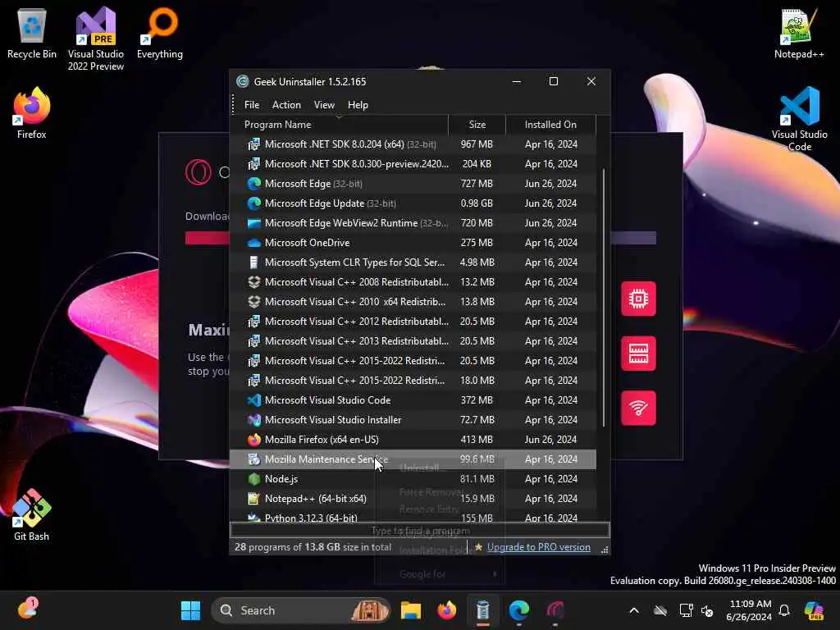Click the CPU limiter icon in Opera window

(638, 299)
